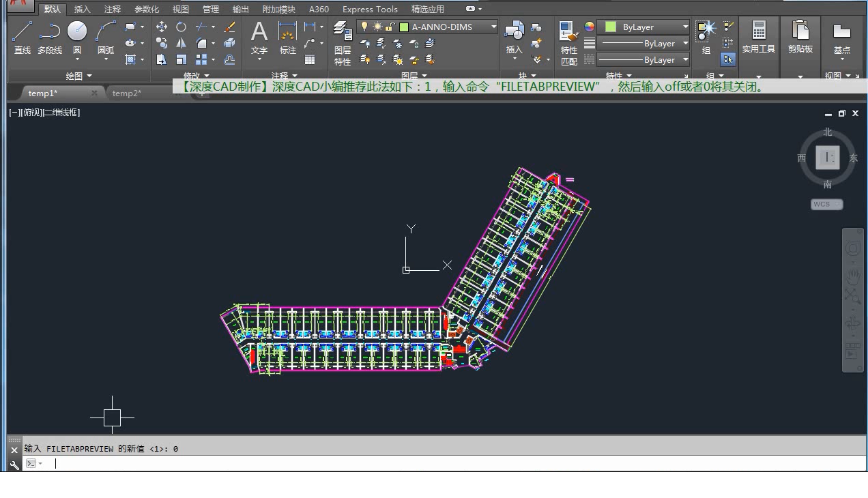Image resolution: width=868 pixels, height=498 pixels.
Task: Open the ByLayer lineweight dropdown
Action: [x=643, y=43]
